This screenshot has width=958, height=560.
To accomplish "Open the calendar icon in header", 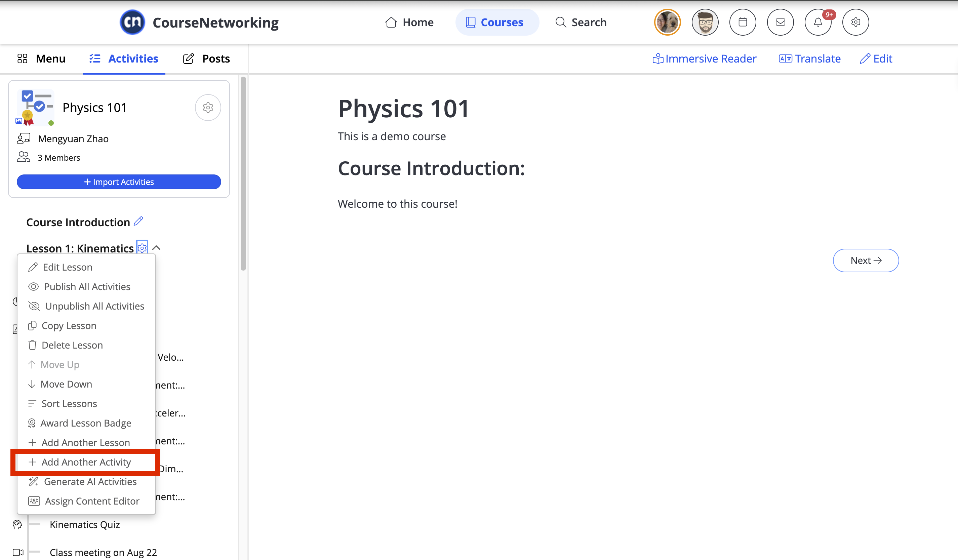I will [x=743, y=22].
